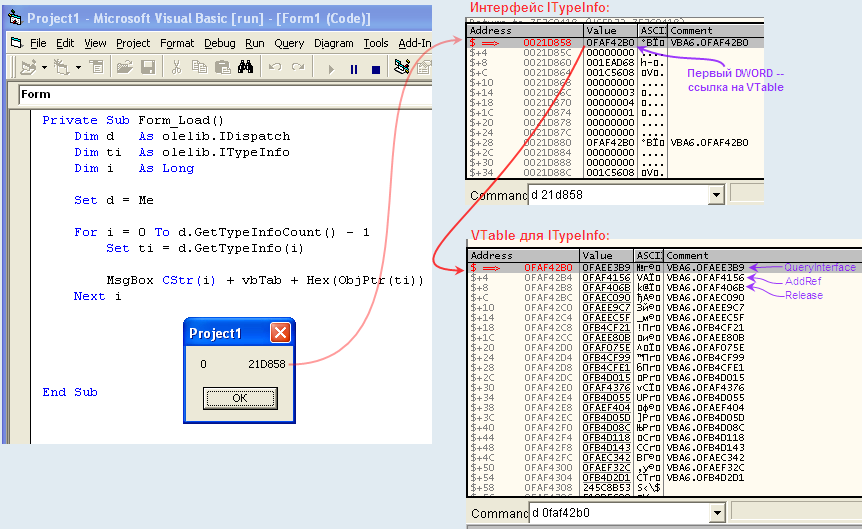Click the Start (run) arrow icon

331,69
